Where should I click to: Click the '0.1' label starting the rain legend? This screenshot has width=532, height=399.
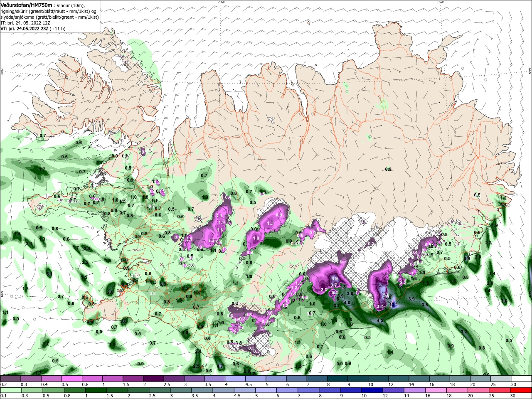[3, 396]
